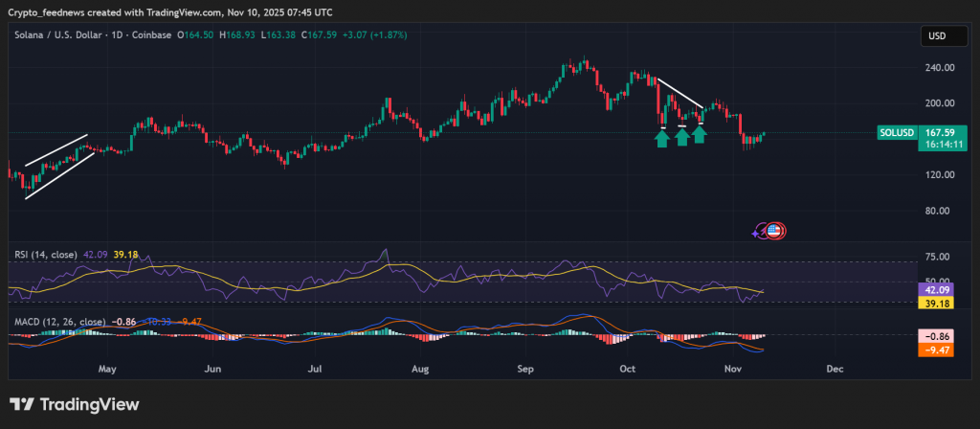
Task: Click the Nov label on time axis
Action: coord(732,369)
